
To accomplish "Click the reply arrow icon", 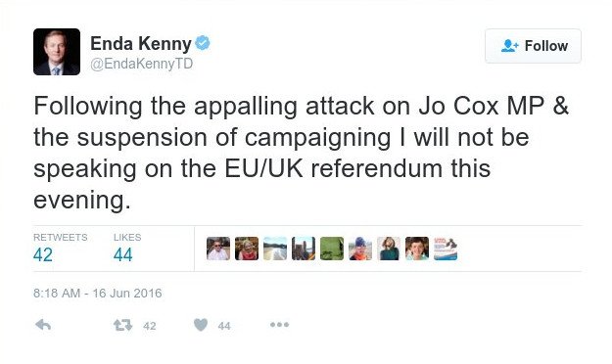I will pos(43,325).
